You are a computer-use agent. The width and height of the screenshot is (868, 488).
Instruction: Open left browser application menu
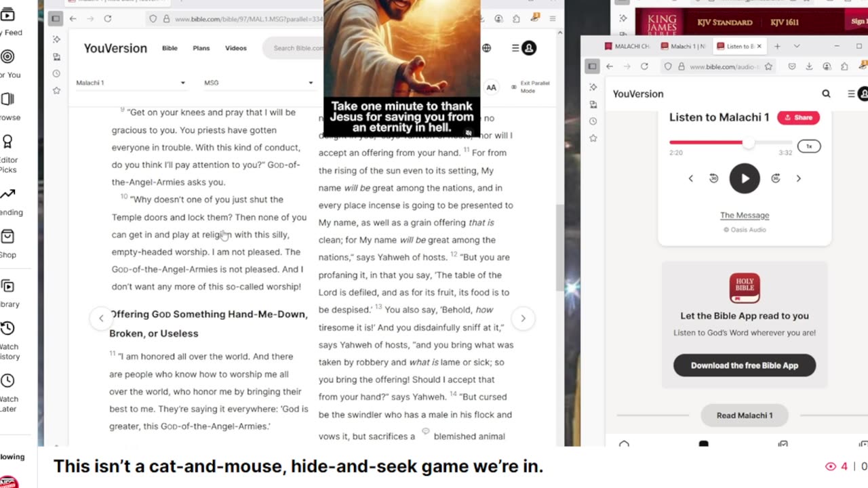[553, 19]
